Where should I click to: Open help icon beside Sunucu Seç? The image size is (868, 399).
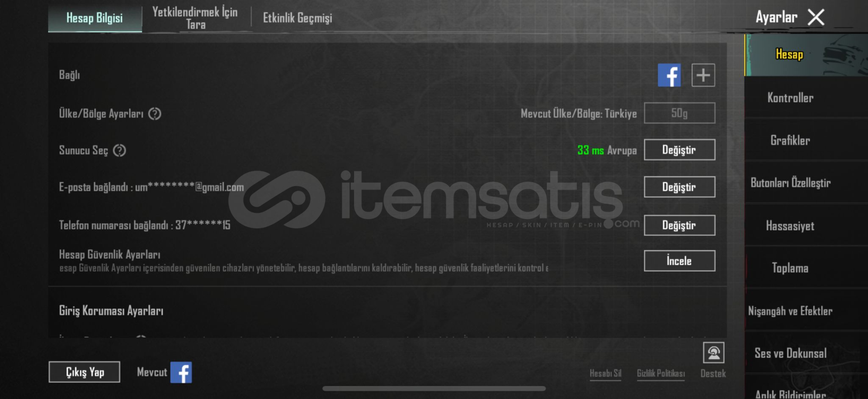pos(119,150)
